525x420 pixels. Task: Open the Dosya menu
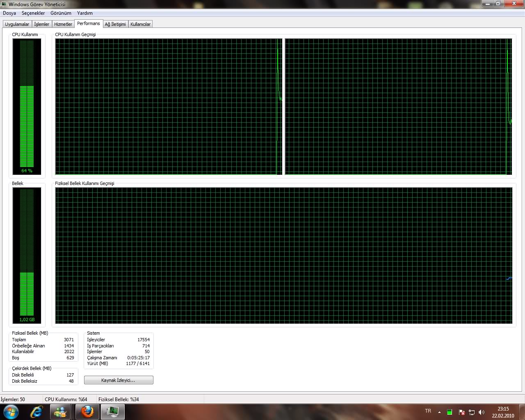coord(9,13)
